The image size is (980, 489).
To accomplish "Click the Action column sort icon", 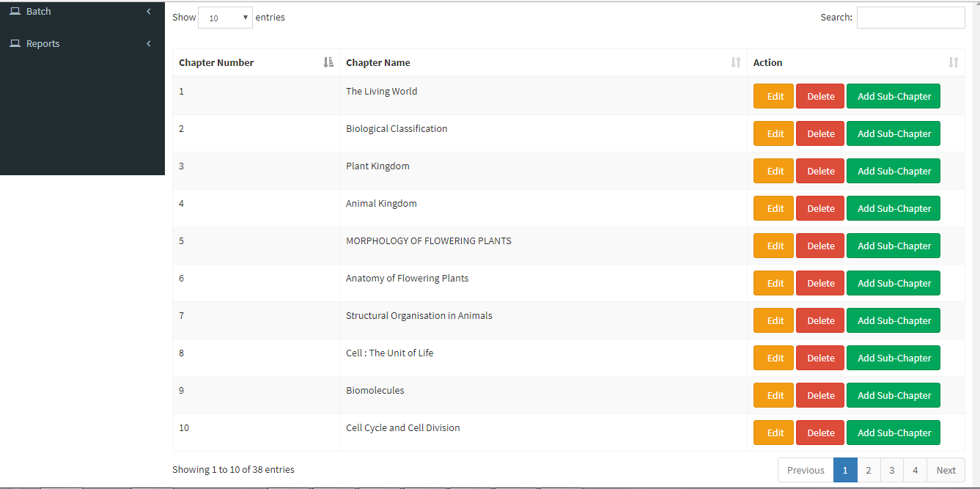I will click(x=953, y=62).
